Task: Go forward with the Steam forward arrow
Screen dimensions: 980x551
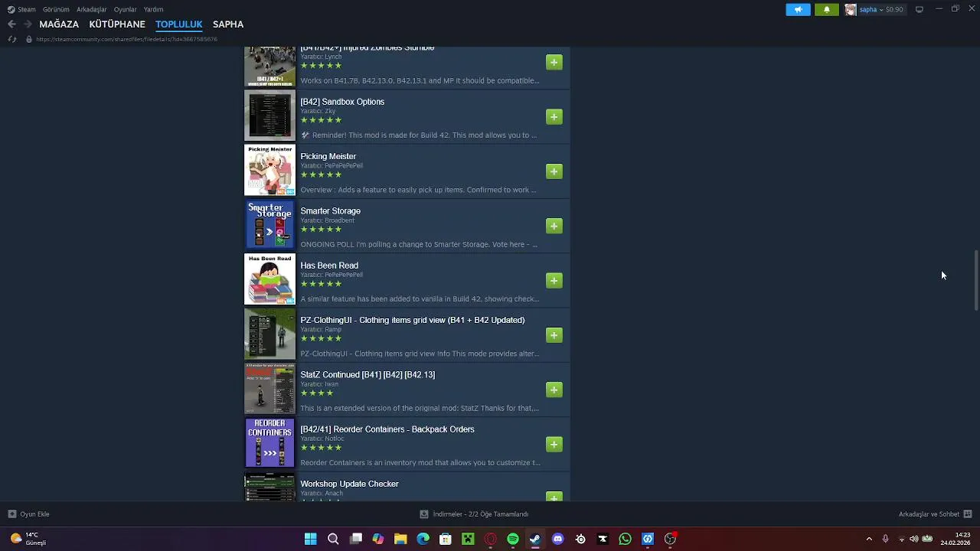Action: (27, 24)
